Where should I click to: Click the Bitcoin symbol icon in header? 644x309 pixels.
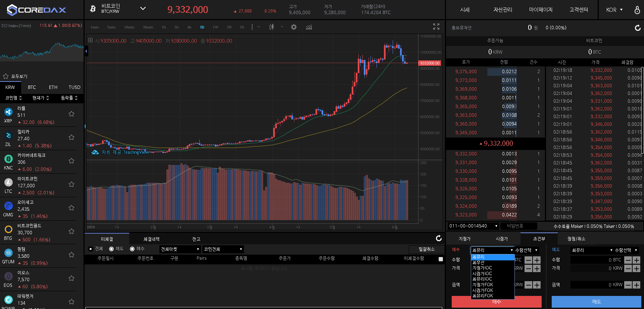tap(93, 9)
